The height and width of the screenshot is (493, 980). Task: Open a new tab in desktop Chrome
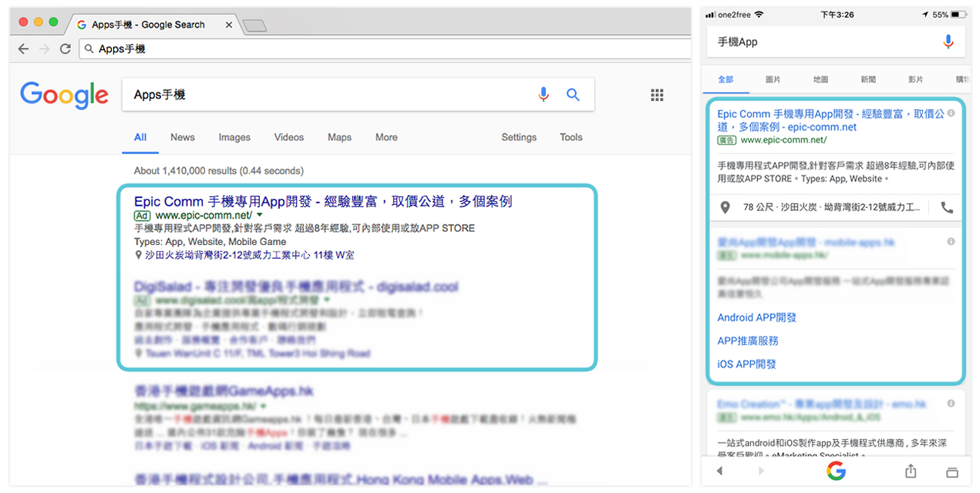click(x=254, y=25)
